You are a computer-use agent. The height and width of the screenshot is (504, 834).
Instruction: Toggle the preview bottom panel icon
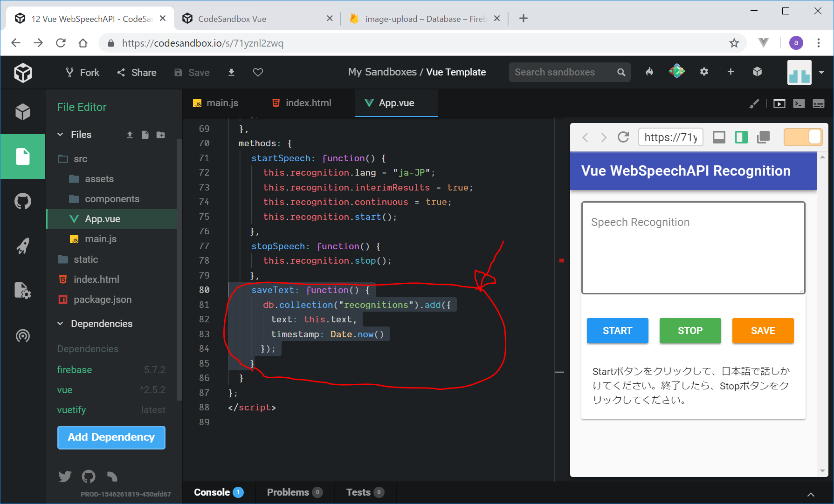pos(719,137)
